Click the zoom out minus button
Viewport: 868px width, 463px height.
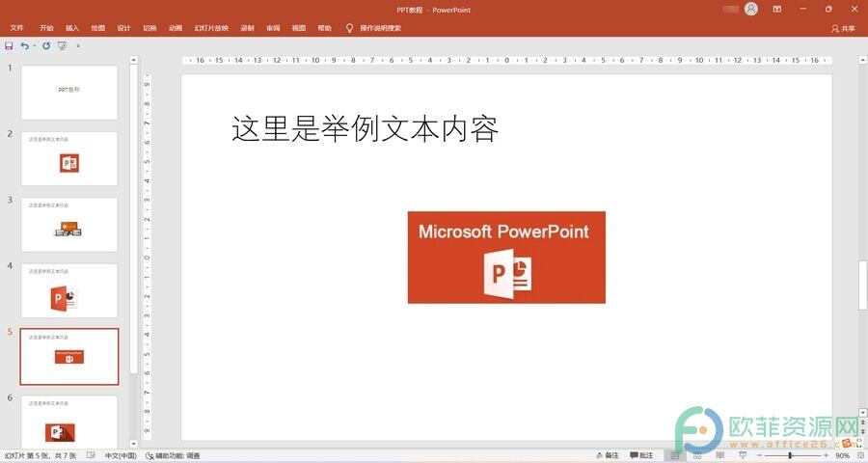pos(760,455)
